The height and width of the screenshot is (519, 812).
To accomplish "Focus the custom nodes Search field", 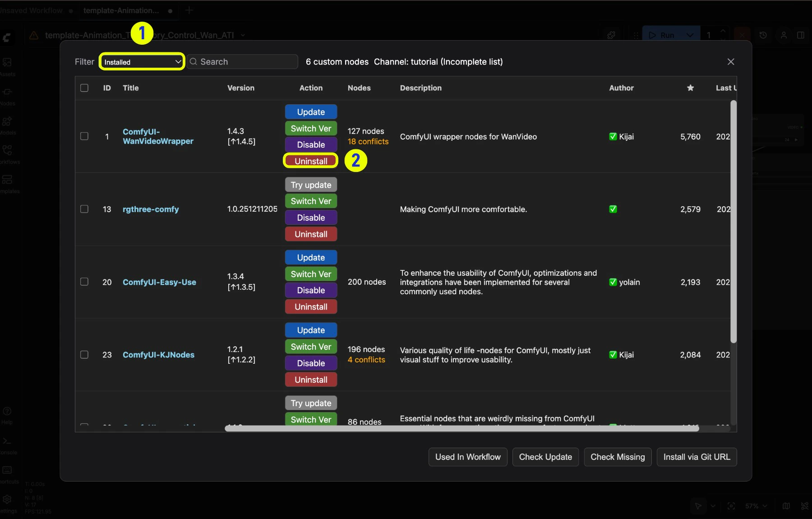I will (243, 62).
